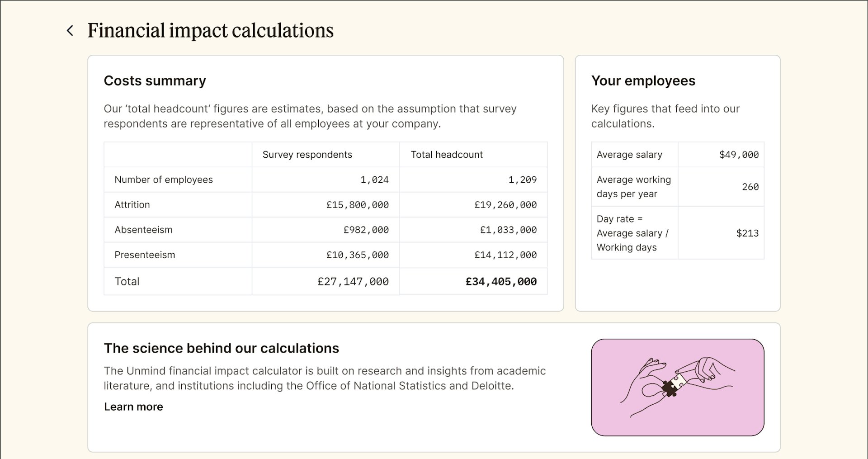Click the $213 day rate value
Image resolution: width=868 pixels, height=459 pixels.
pyautogui.click(x=747, y=233)
